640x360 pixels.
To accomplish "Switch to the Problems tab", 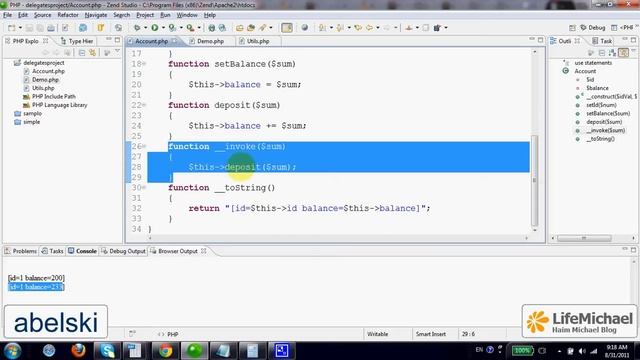I will click(x=20, y=251).
